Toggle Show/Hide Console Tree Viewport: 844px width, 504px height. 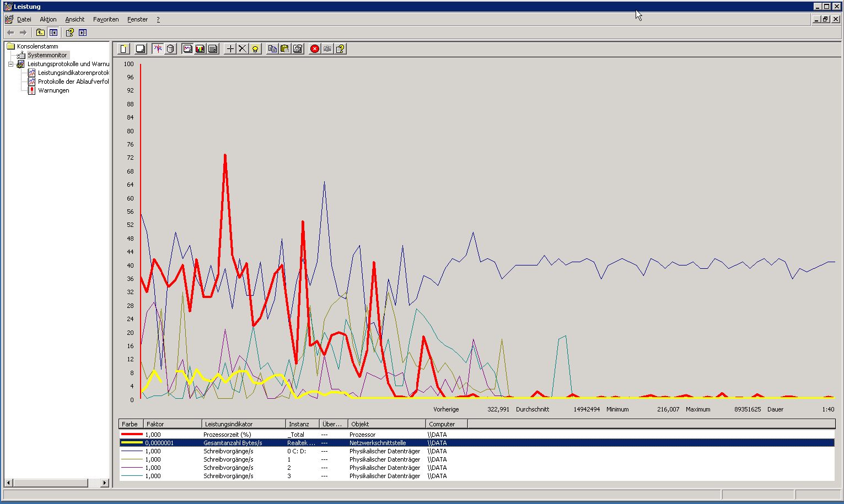pyautogui.click(x=53, y=32)
